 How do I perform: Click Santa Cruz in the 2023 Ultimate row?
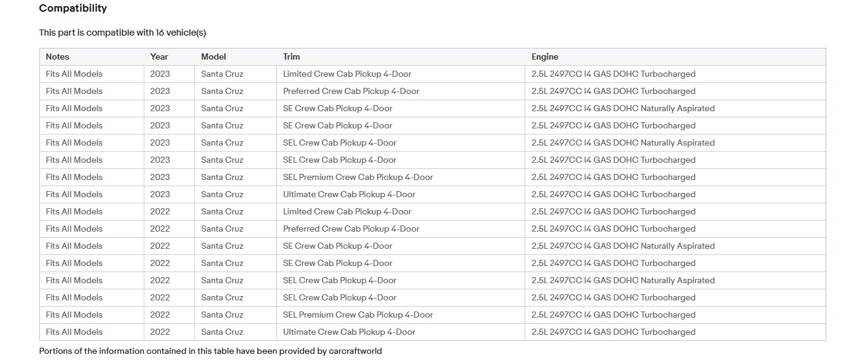pos(222,194)
